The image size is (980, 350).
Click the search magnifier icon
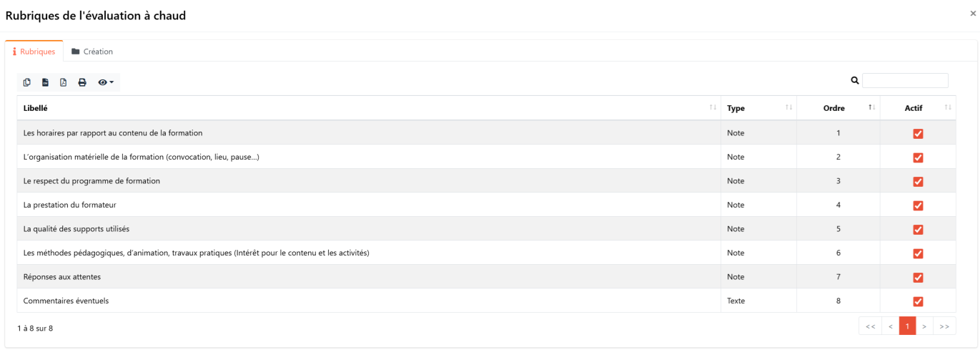(x=854, y=81)
